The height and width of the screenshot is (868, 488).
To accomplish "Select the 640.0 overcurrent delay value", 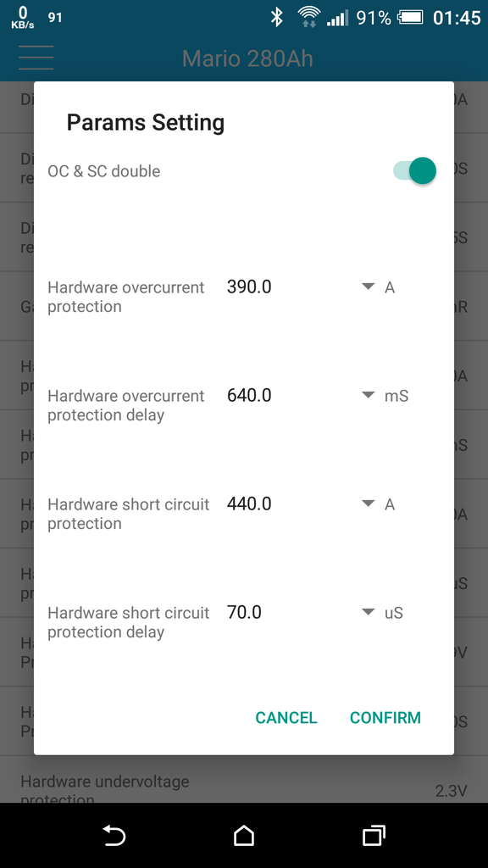I will pyautogui.click(x=249, y=395).
